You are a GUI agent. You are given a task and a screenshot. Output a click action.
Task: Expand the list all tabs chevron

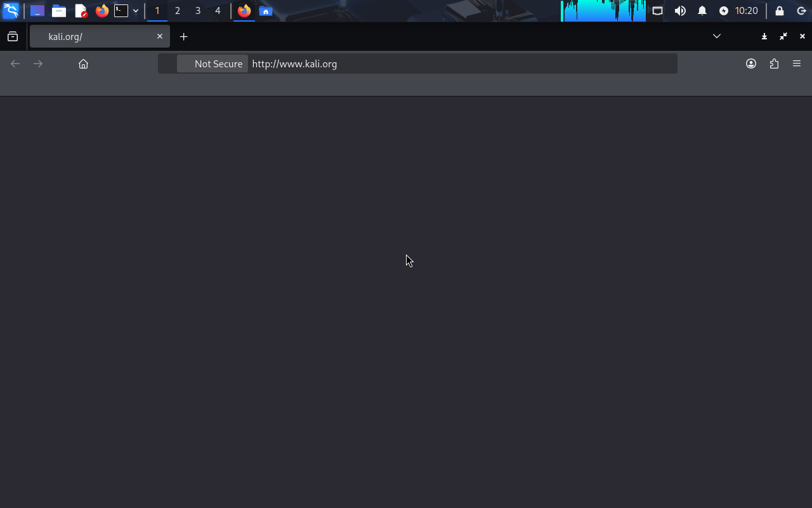click(x=717, y=36)
